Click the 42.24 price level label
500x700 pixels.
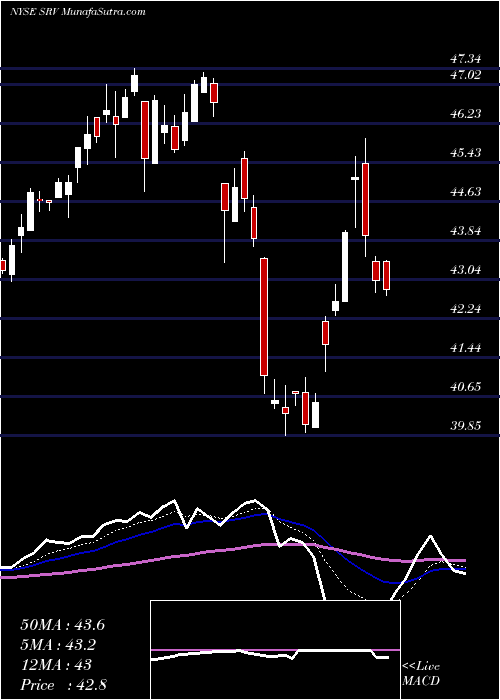point(465,309)
